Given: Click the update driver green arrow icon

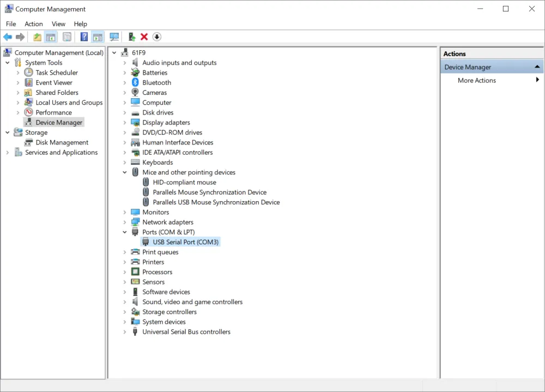Looking at the screenshot, I should 131,37.
